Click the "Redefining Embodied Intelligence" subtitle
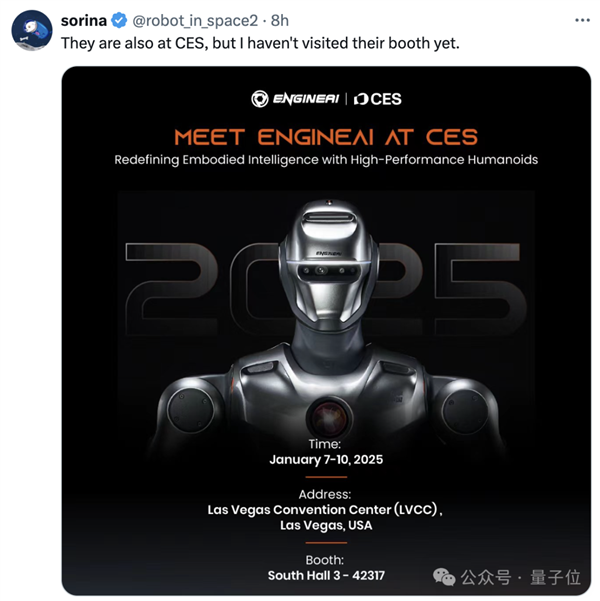Screen dimensions: 600x601 click(x=326, y=160)
